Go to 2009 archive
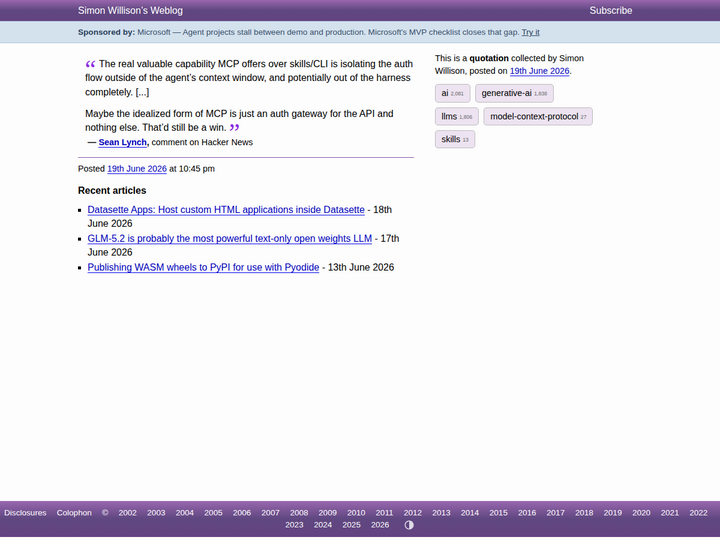 coord(327,513)
